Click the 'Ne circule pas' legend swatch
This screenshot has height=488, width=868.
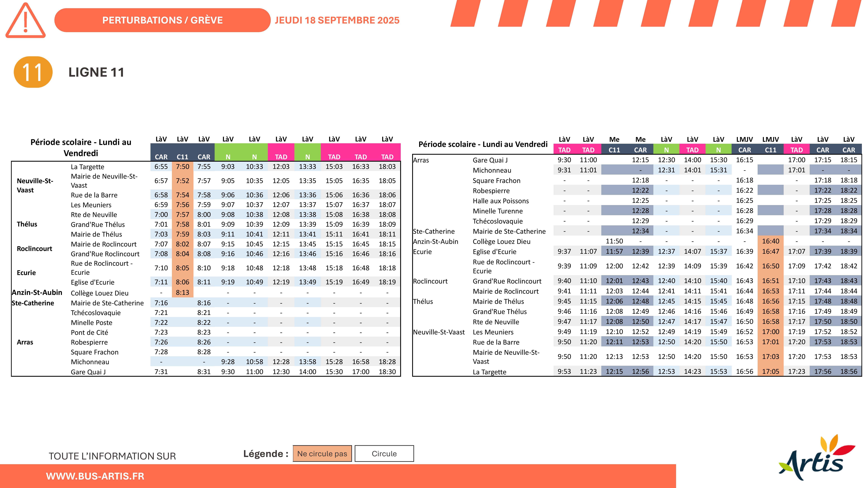click(x=322, y=454)
